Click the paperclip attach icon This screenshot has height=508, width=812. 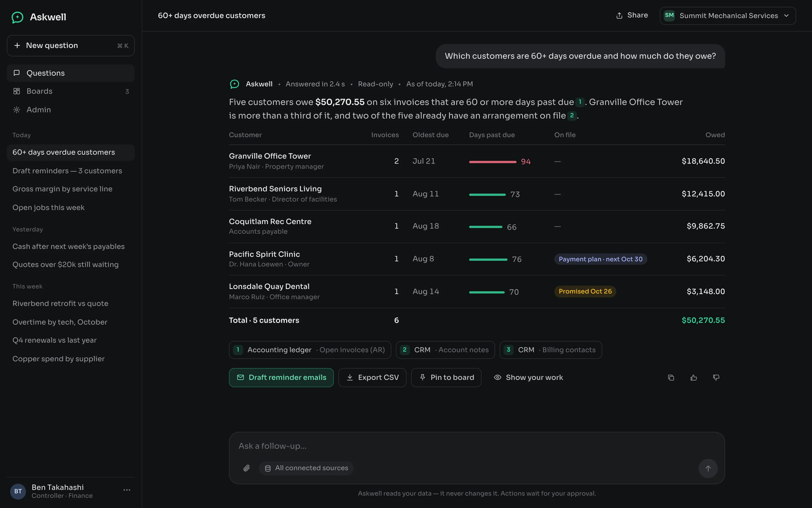pos(247,468)
